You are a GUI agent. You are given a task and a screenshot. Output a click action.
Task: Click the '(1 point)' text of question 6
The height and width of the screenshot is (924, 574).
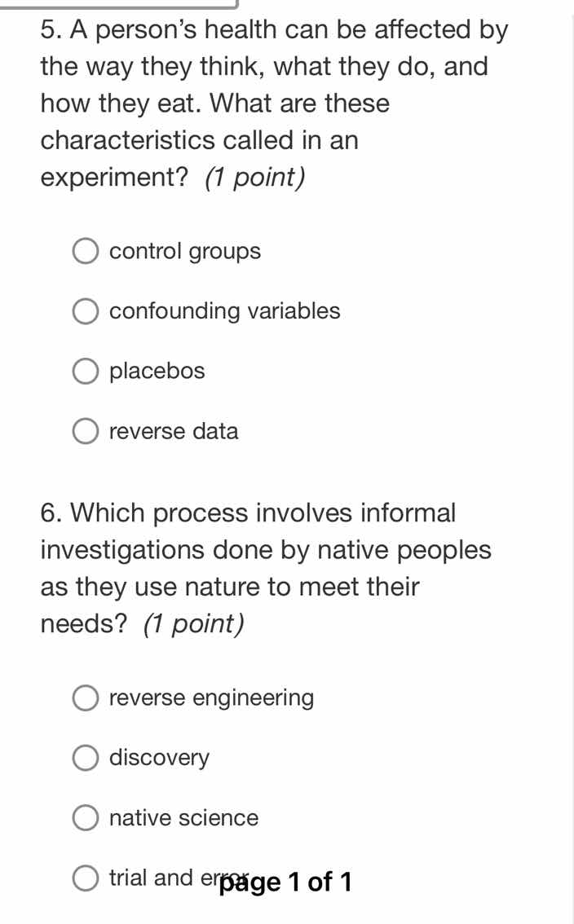(x=194, y=624)
